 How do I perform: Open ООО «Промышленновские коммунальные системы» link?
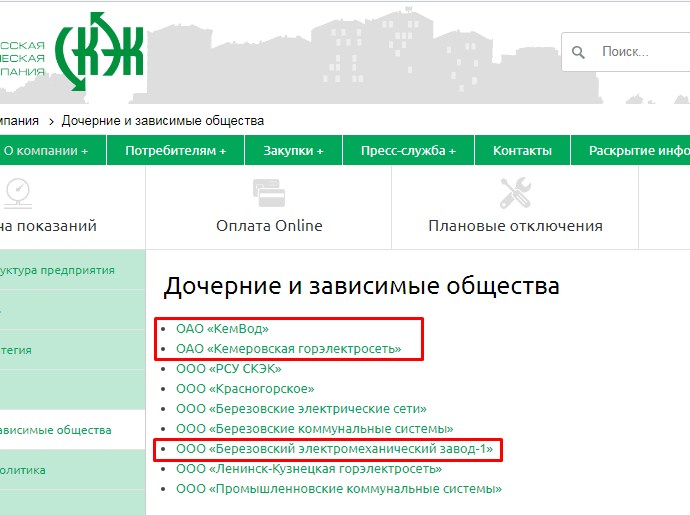(x=339, y=489)
